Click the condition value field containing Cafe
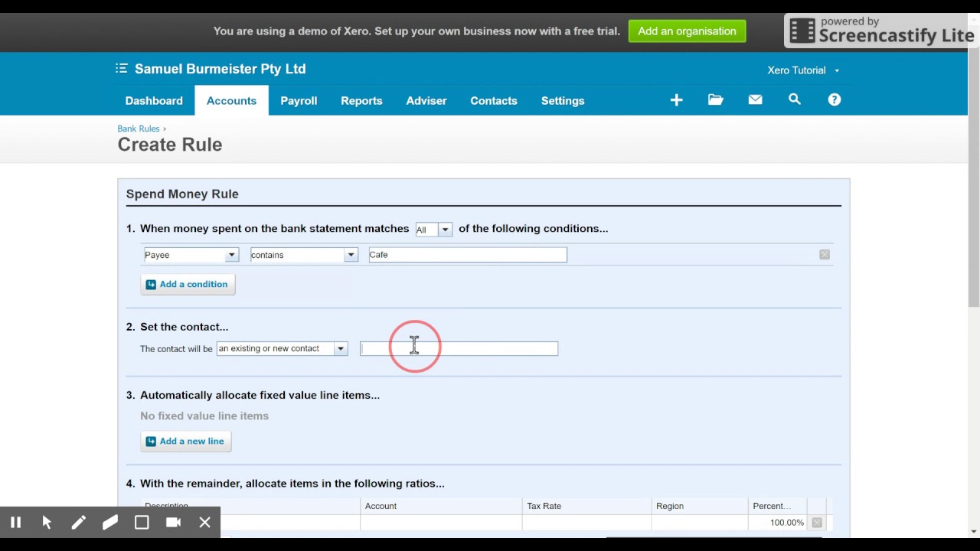980x551 pixels. click(468, 255)
